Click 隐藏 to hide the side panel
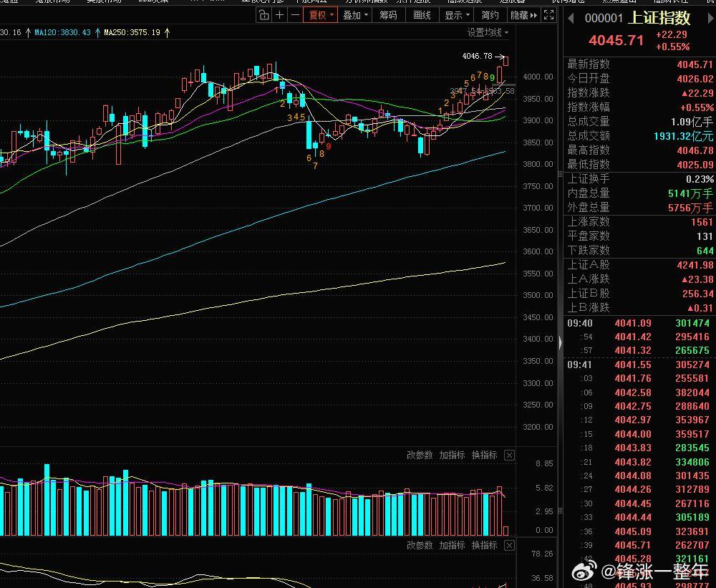The height and width of the screenshot is (588, 716). 524,15
